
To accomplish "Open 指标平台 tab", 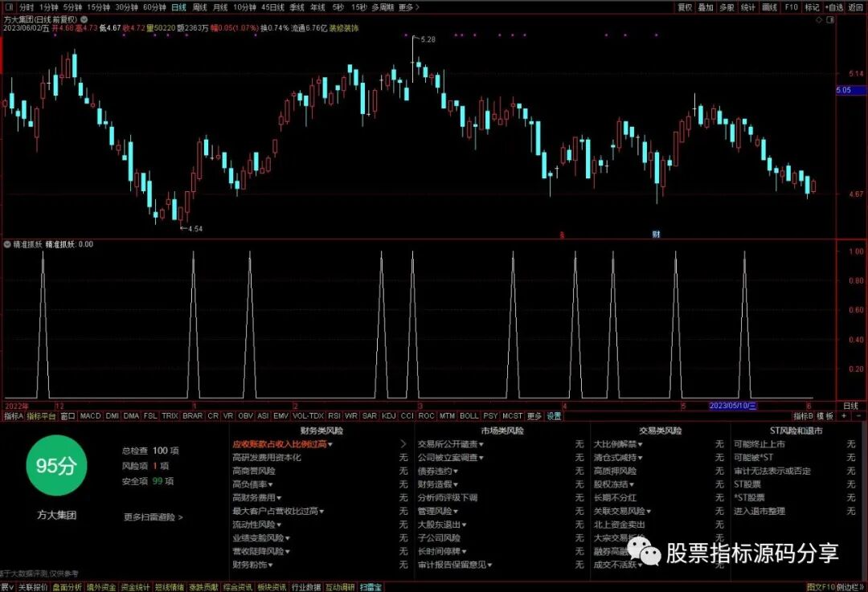I will [x=42, y=415].
